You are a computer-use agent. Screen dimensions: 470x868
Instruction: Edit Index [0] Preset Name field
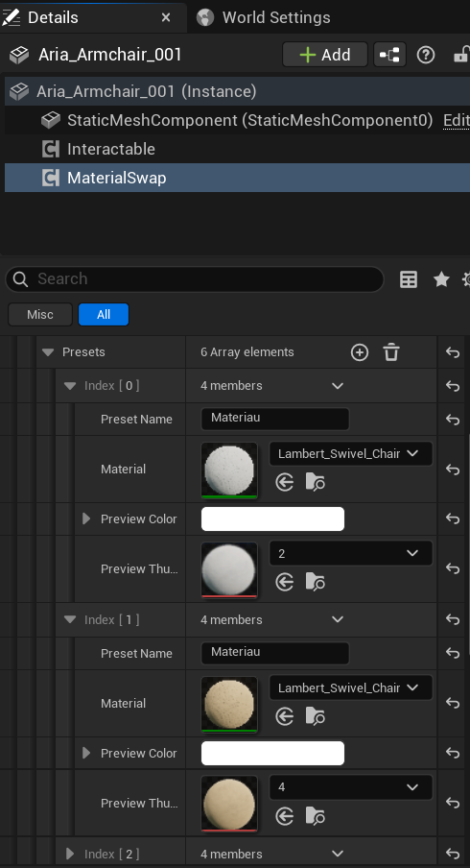(275, 419)
